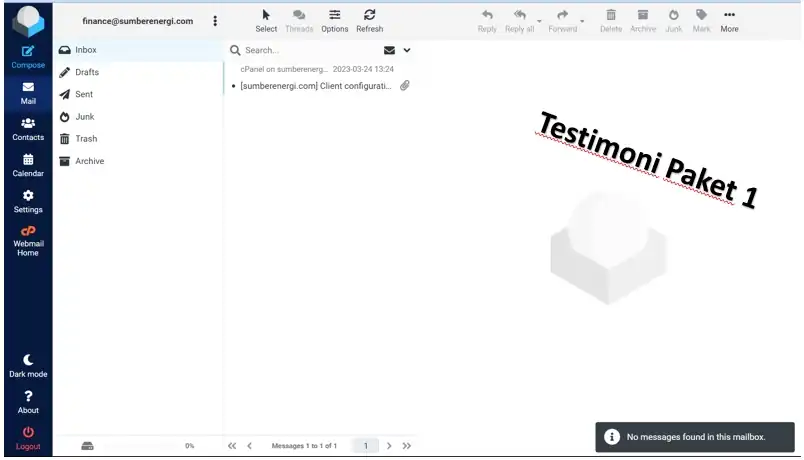Click the storage quota usage bar
This screenshot has width=804, height=460.
(x=140, y=446)
